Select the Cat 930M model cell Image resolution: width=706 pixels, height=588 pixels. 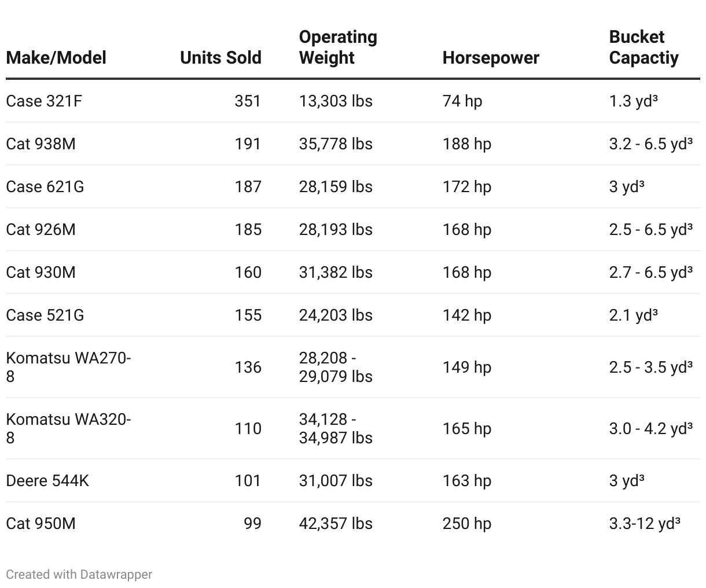coord(41,273)
